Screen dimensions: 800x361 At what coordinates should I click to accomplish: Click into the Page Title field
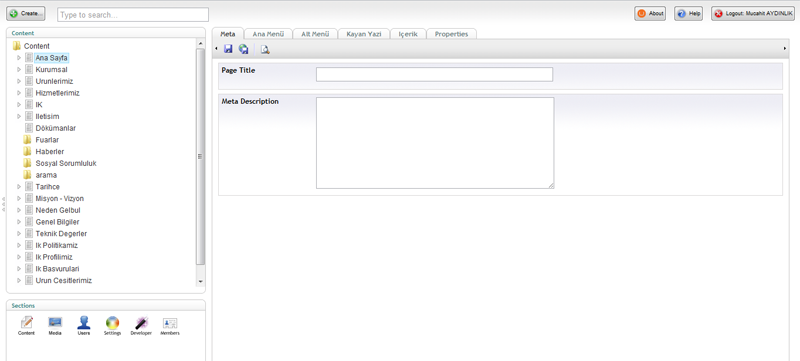point(434,74)
